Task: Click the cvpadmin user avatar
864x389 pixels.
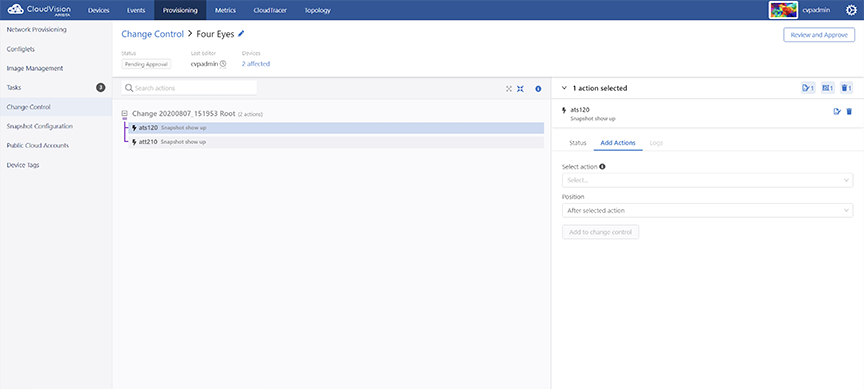Action: [x=783, y=10]
